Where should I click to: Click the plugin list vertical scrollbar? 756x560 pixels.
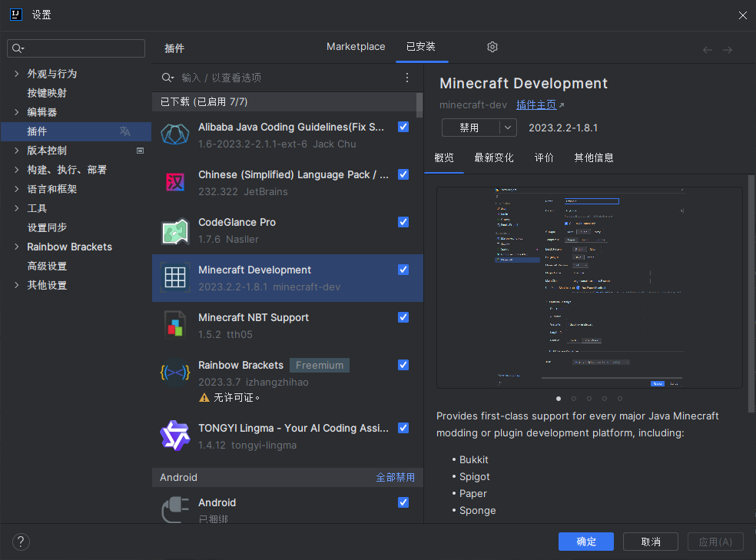(x=419, y=105)
